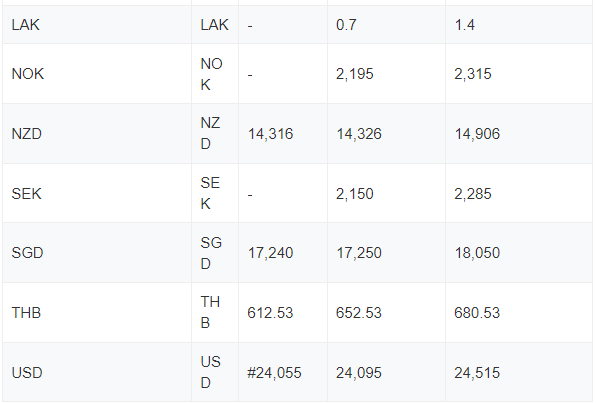Click the THB cash buy value 612.53
Screen dimensions: 596x403
(x=270, y=313)
